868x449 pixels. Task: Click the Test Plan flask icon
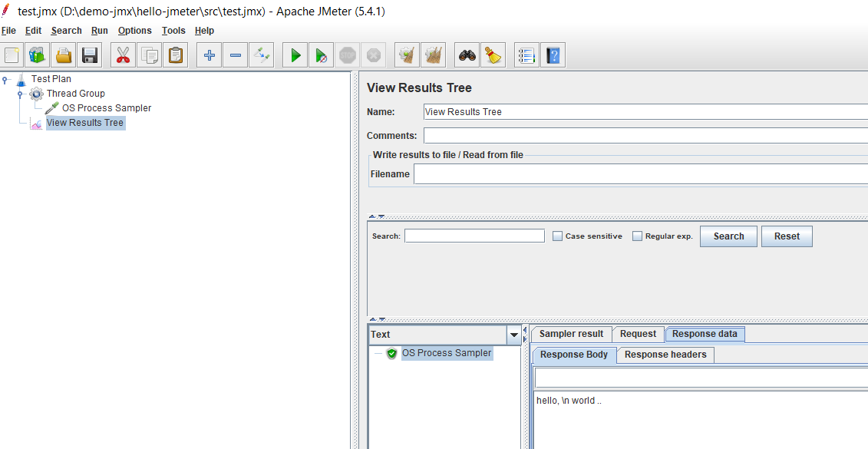[21, 79]
